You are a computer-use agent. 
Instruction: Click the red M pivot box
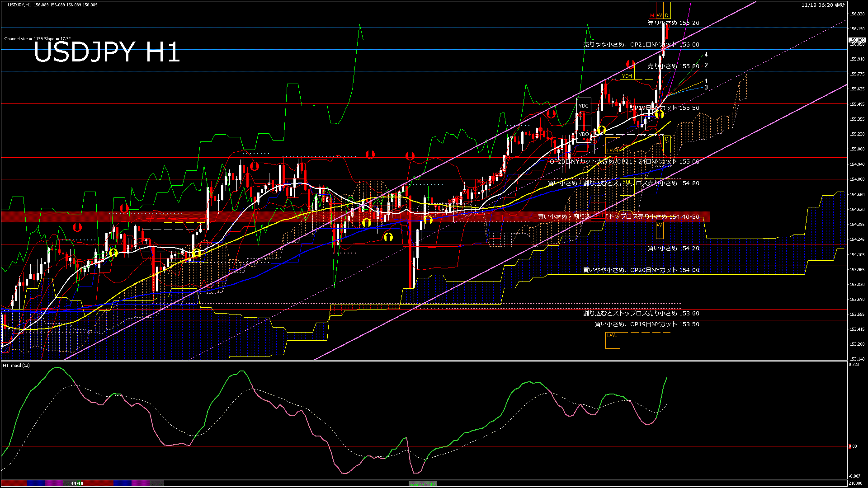[652, 10]
